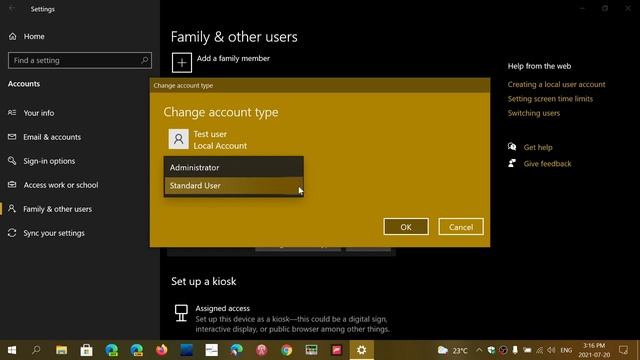The width and height of the screenshot is (640, 360).
Task: Select Family & other users in sidebar
Action: (57, 209)
